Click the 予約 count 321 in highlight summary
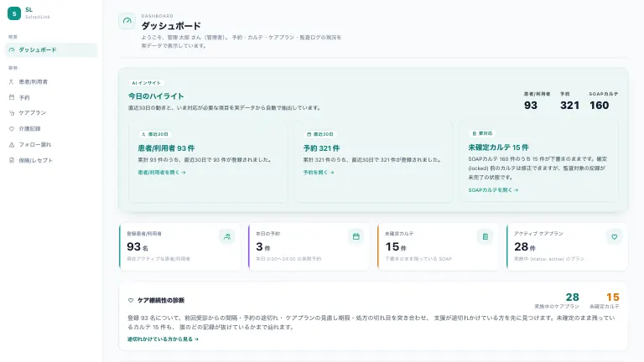644x362 pixels. [x=569, y=105]
